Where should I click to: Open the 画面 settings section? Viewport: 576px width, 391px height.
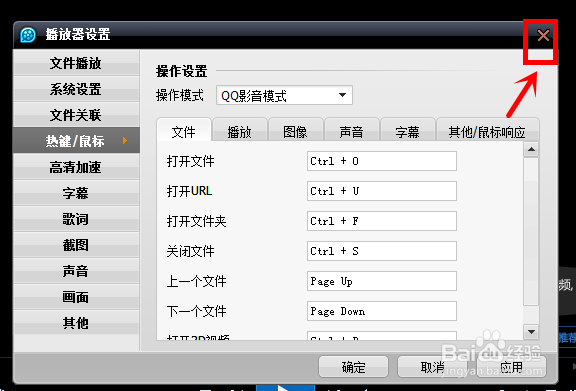[x=76, y=297]
